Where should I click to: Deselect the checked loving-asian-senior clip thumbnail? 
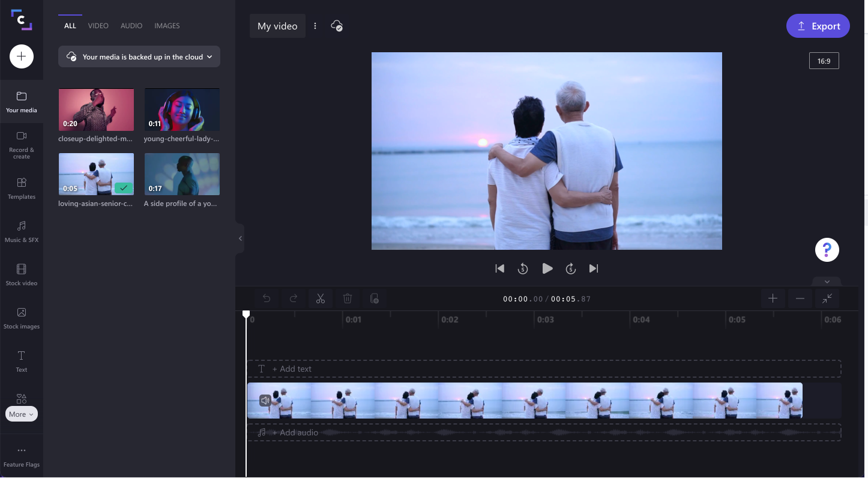[124, 188]
